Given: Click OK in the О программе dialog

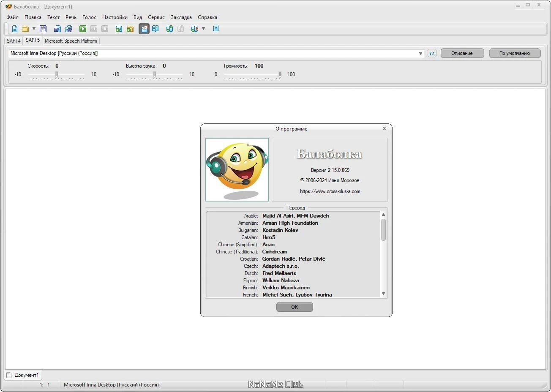Looking at the screenshot, I should point(295,307).
